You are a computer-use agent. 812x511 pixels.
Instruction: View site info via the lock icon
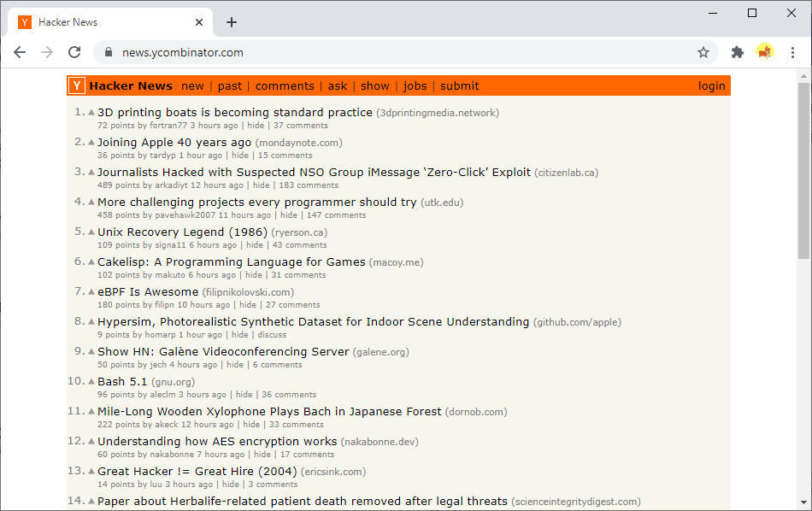point(109,52)
